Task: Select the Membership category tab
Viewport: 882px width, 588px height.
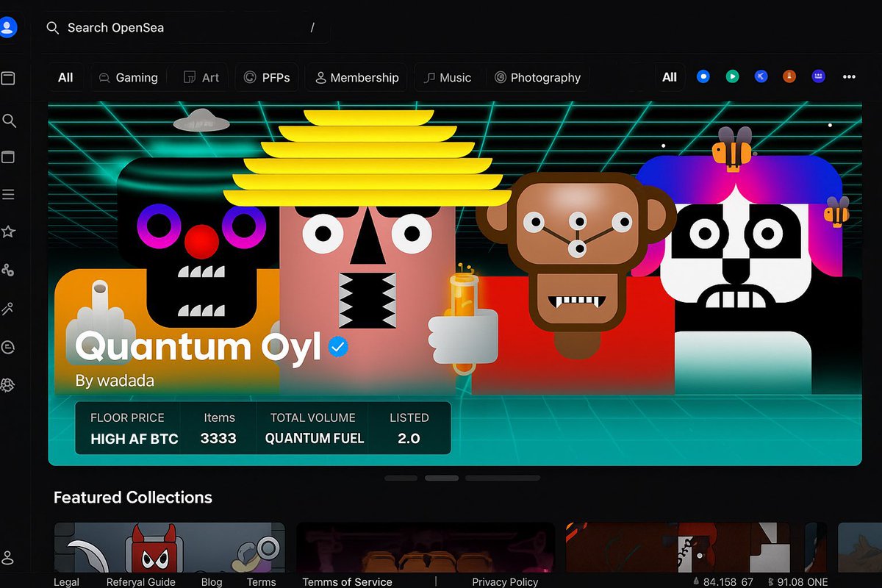Action: coord(356,77)
